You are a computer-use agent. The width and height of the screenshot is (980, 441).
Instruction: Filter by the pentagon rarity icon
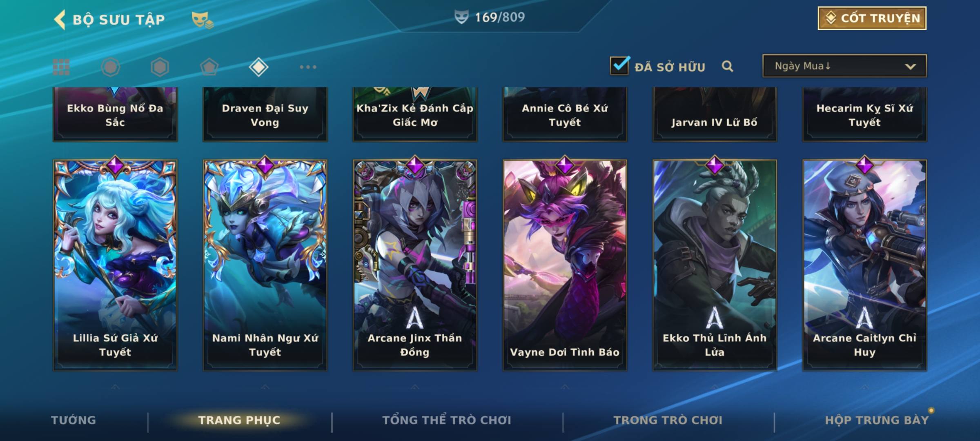click(x=209, y=67)
